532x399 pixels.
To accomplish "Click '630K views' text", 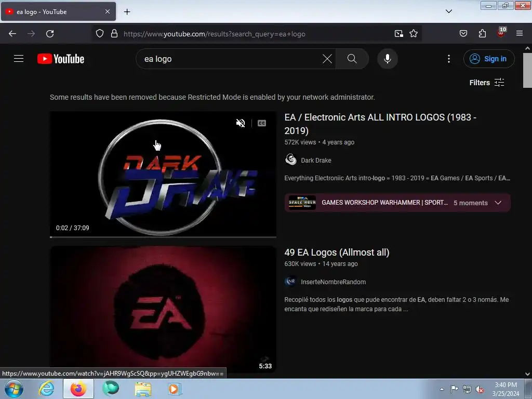I will (300, 263).
